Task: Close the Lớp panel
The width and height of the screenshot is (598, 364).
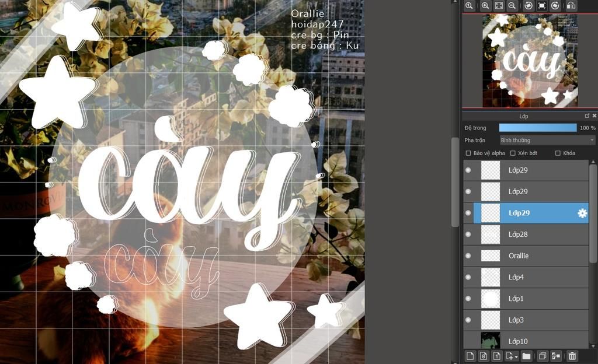Action: click(x=594, y=116)
